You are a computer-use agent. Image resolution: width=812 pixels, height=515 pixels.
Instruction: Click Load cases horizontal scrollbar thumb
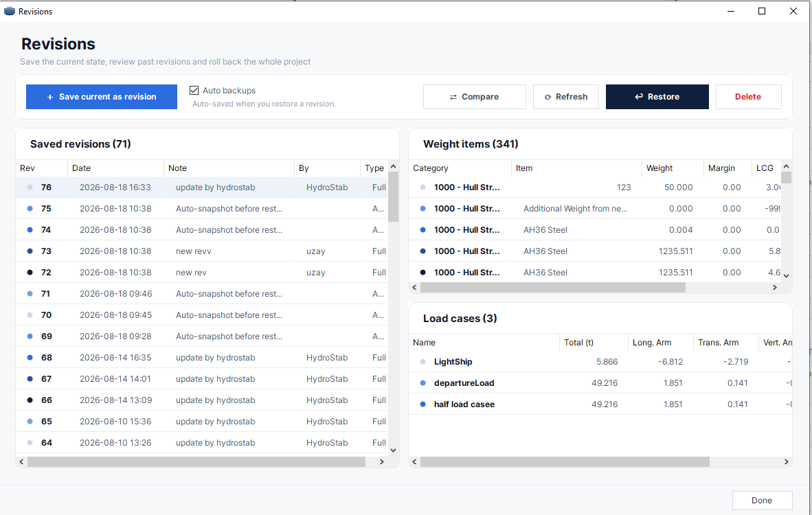point(565,461)
